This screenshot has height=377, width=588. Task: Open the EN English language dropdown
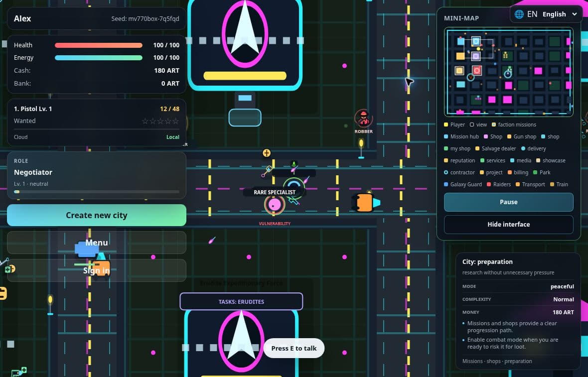point(546,14)
